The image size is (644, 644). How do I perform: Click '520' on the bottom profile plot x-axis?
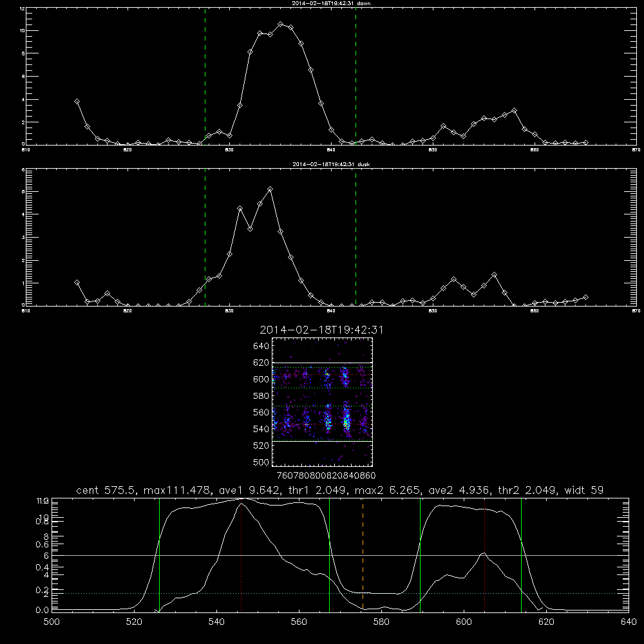point(134,622)
